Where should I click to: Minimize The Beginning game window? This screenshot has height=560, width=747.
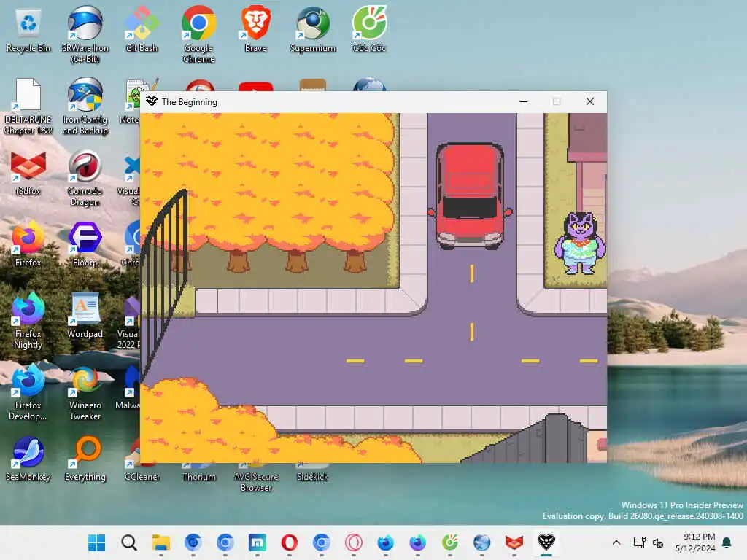pos(524,101)
